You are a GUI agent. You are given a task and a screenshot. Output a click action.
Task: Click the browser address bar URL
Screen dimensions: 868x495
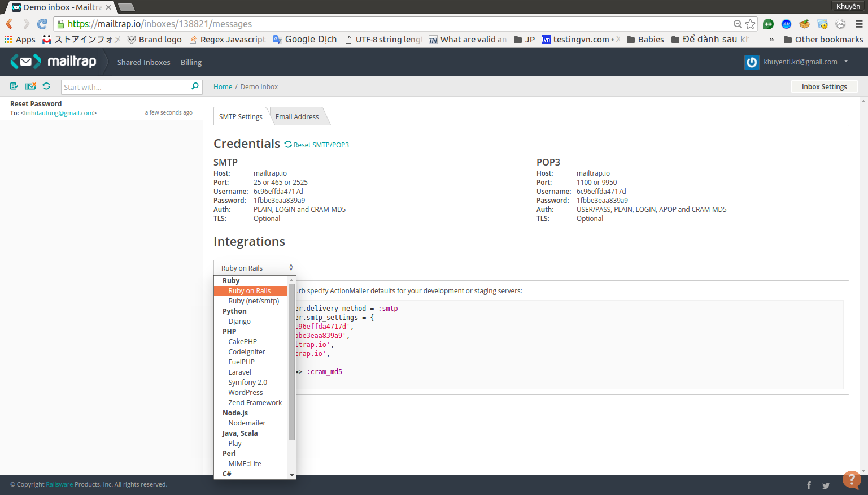160,24
